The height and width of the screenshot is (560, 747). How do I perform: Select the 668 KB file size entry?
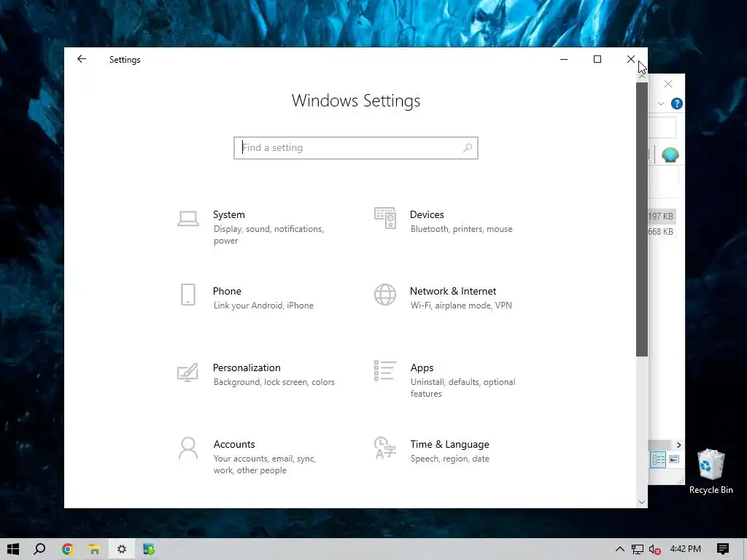tap(661, 232)
